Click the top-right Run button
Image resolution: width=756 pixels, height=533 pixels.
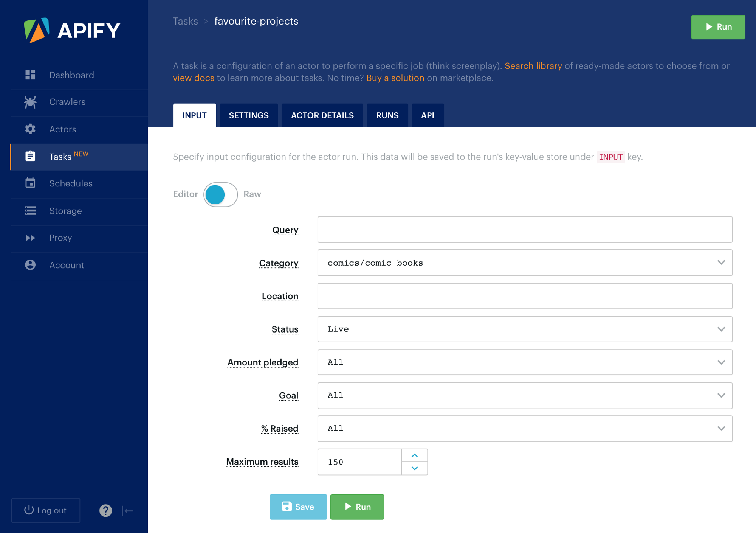pyautogui.click(x=718, y=27)
